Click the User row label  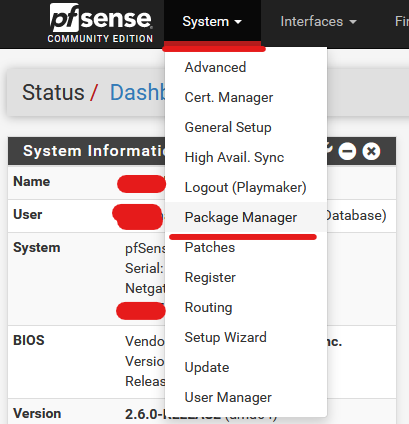pyautogui.click(x=28, y=215)
